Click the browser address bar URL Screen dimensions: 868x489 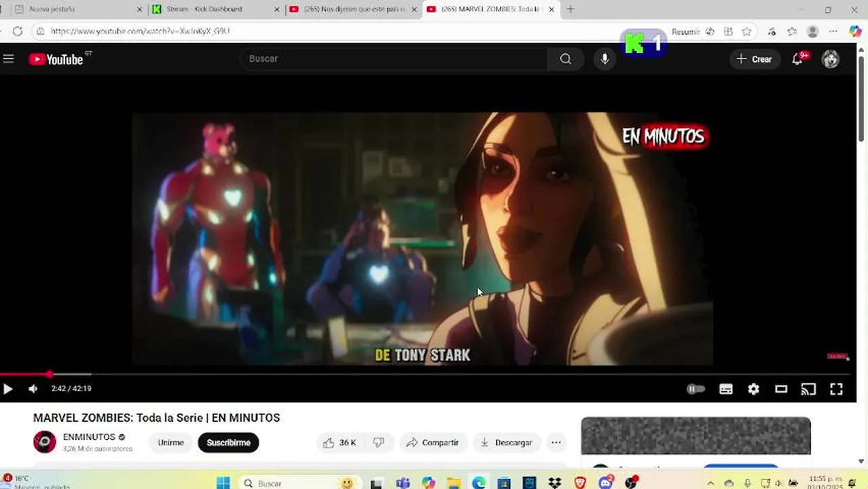(140, 31)
